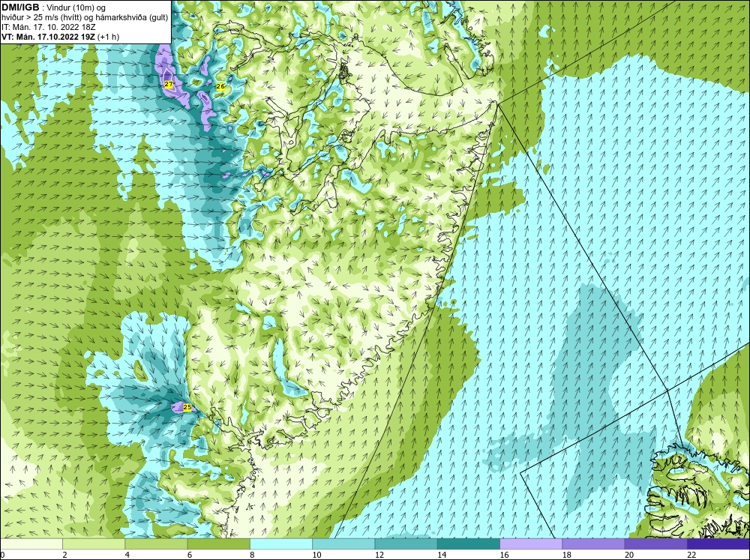The width and height of the screenshot is (750, 560).
Task: Click the legend scale value 18
Action: (x=566, y=555)
